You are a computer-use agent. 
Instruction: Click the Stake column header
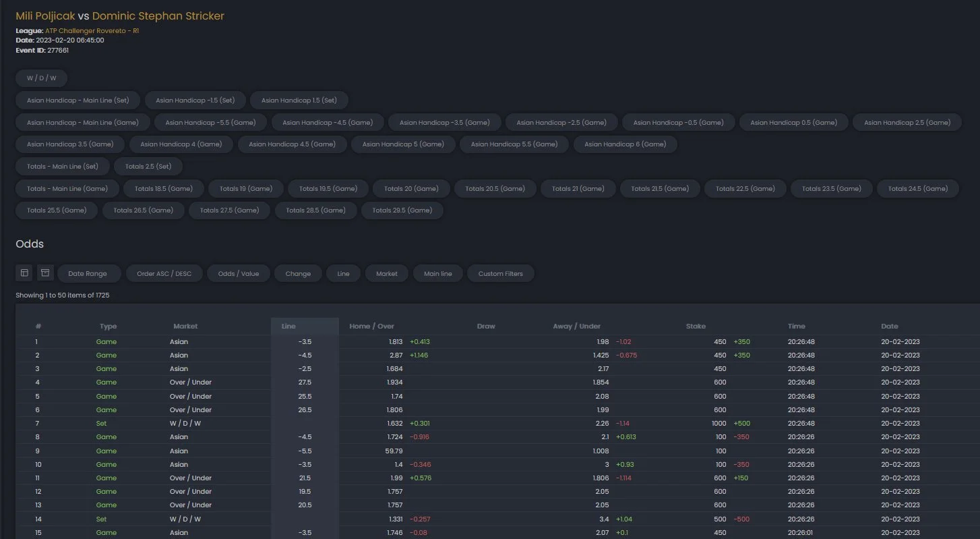coord(696,327)
